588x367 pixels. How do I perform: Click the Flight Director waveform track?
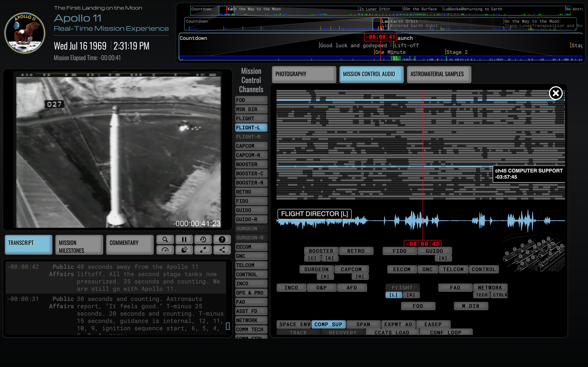coord(462,220)
